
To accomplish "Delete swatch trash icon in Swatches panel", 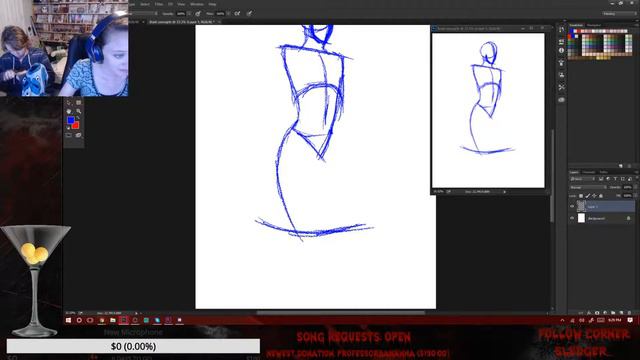I will point(629,166).
